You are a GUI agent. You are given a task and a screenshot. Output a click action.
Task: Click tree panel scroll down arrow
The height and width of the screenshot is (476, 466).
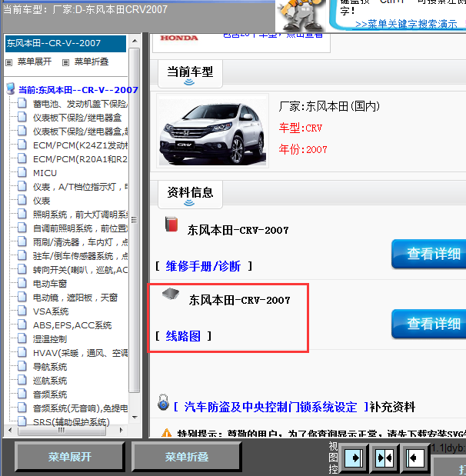click(x=135, y=418)
